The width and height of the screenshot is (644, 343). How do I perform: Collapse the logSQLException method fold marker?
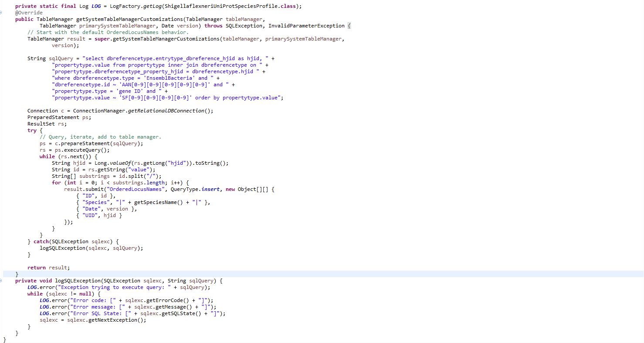tap(1, 281)
